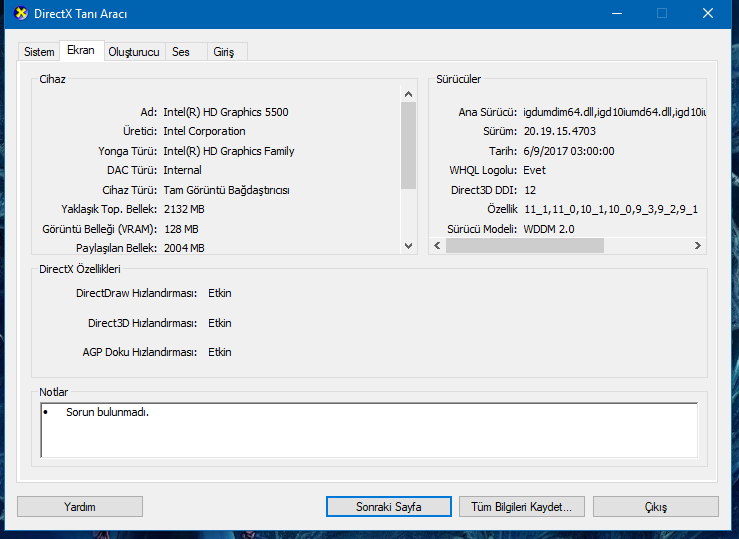Image resolution: width=739 pixels, height=539 pixels.
Task: Click the Intel Corporation value
Action: (x=204, y=131)
